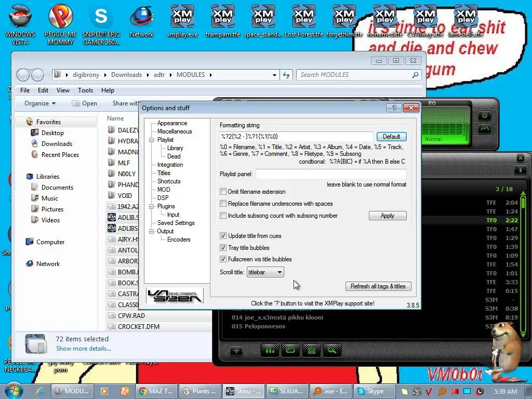532x399 pixels.
Task: Select Miscellaneous in options tree
Action: [x=175, y=131]
